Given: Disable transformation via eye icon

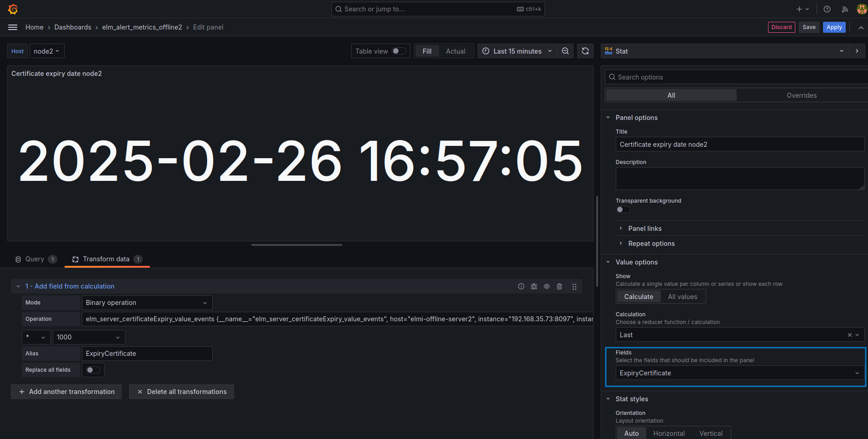Looking at the screenshot, I should 547,286.
